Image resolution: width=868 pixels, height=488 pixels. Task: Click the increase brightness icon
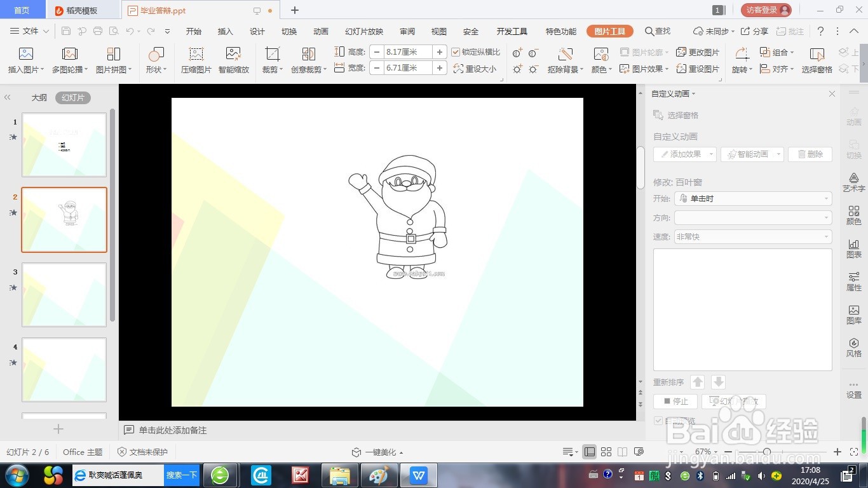point(517,69)
